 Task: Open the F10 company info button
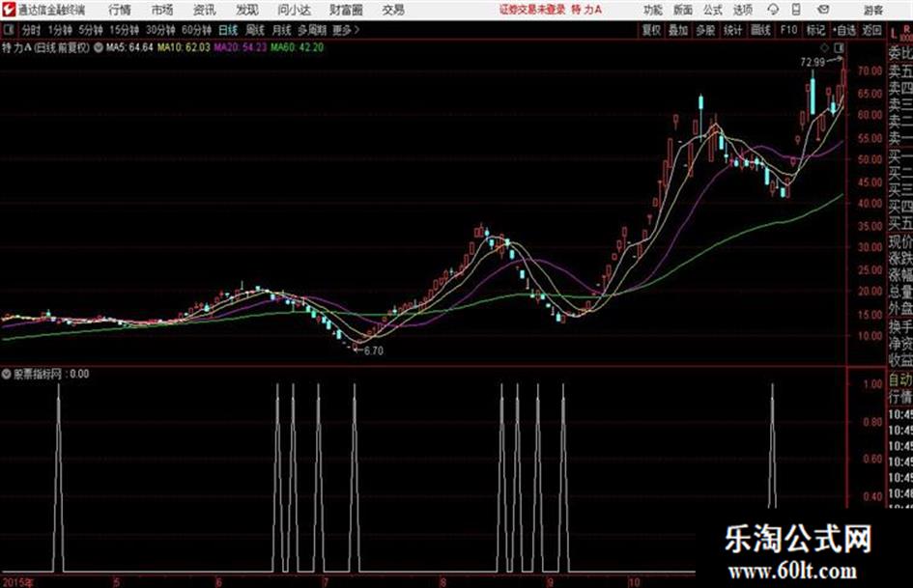coord(789,30)
